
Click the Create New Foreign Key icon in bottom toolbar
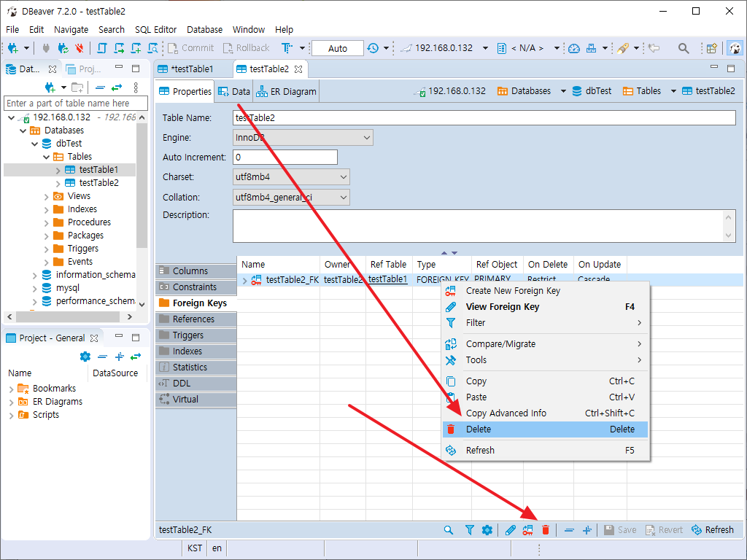click(528, 530)
